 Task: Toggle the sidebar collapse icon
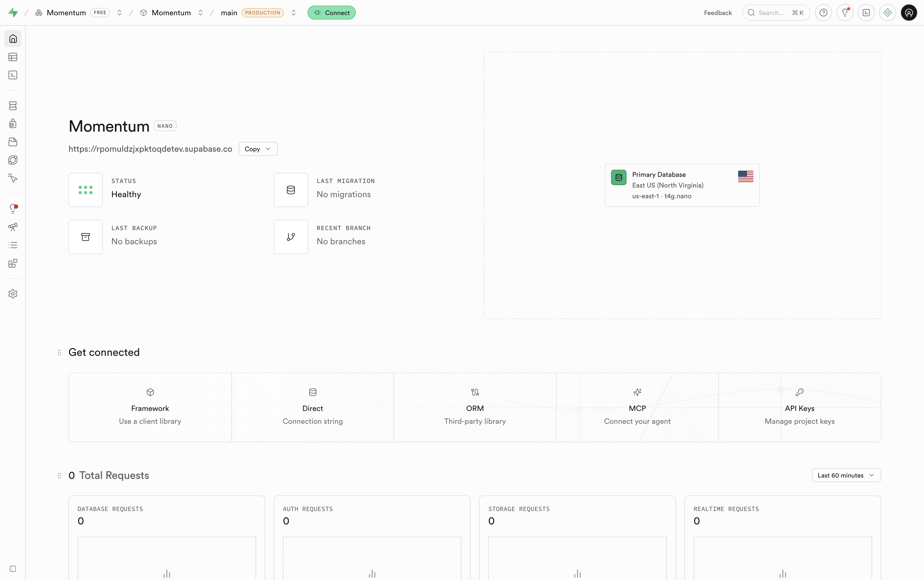13,568
